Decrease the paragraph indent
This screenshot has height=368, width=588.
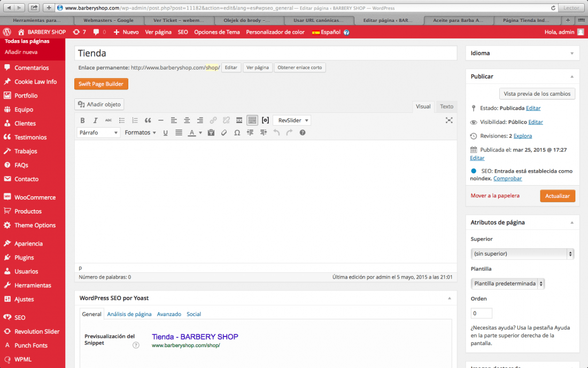tap(250, 133)
